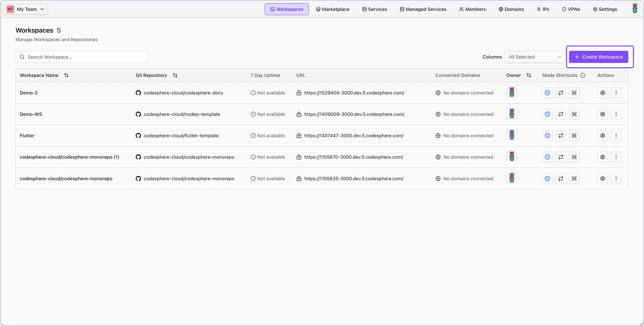Click the Mode Shortcuts info icon
The image size is (644, 326).
(583, 75)
